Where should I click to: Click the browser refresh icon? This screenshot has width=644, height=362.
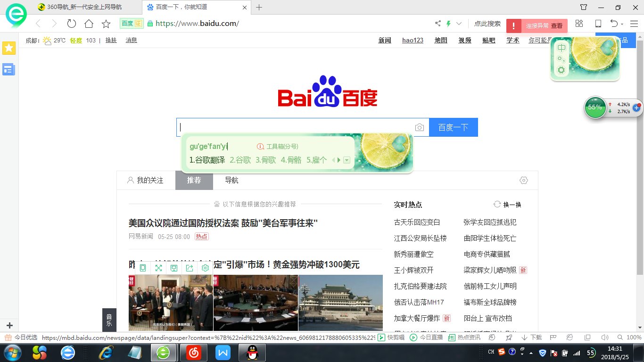pyautogui.click(x=72, y=24)
